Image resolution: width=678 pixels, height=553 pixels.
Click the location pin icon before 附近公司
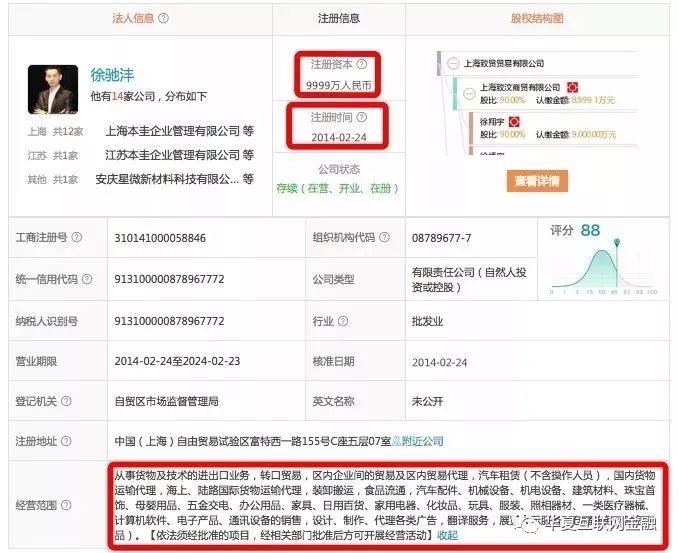point(397,441)
